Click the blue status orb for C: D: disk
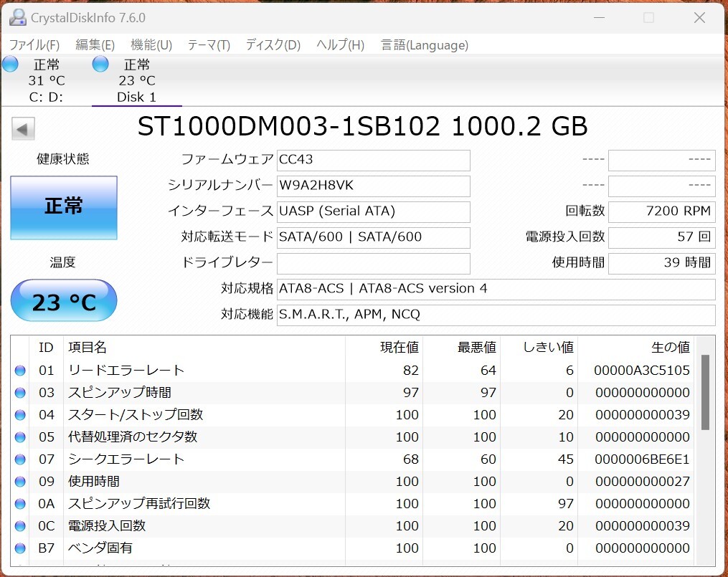The width and height of the screenshot is (728, 577). click(11, 65)
